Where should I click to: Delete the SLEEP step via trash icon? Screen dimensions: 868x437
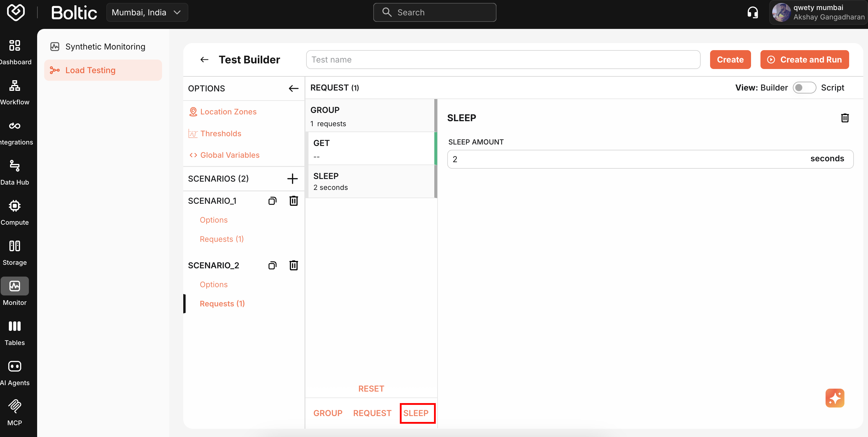(x=845, y=118)
